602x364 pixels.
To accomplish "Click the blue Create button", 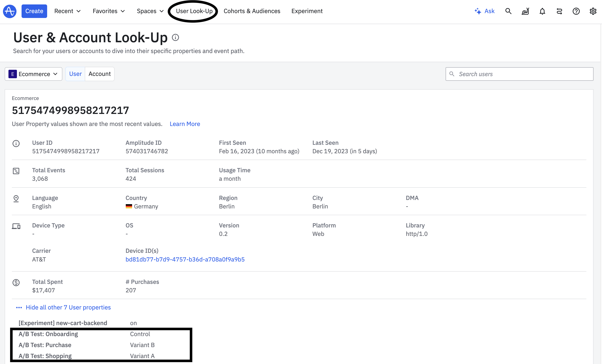I will (34, 11).
